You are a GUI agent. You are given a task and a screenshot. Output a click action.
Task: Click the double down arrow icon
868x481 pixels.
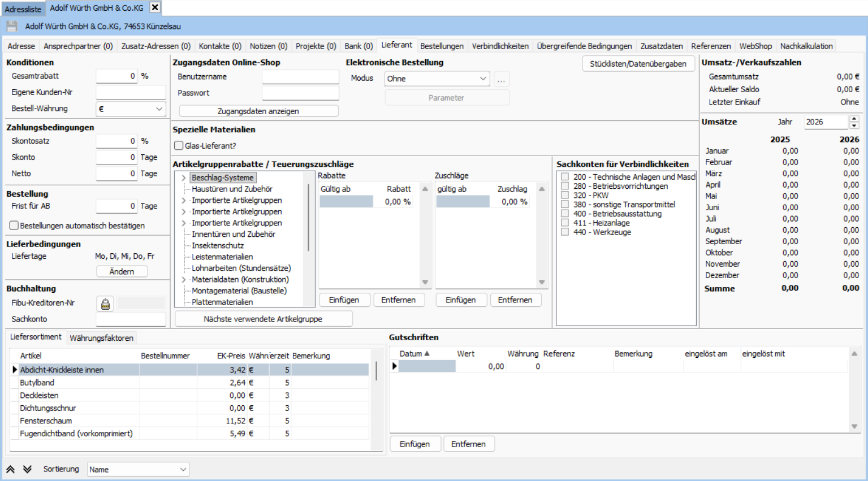click(28, 469)
